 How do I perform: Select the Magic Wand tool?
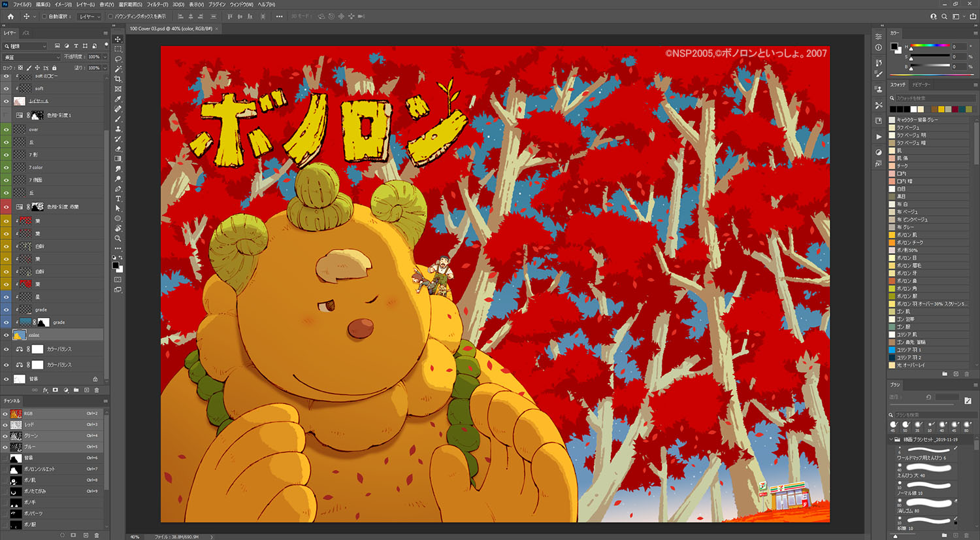pyautogui.click(x=118, y=69)
